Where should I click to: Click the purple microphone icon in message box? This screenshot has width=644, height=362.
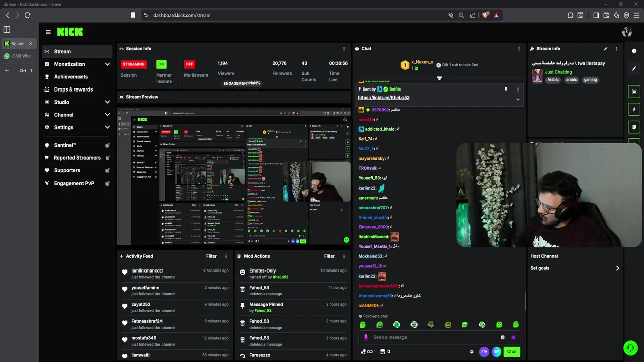[366, 337]
